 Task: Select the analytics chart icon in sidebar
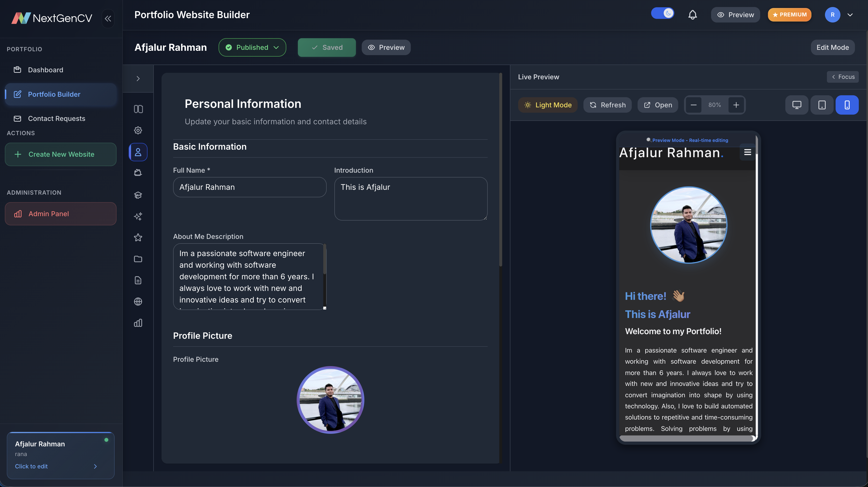(138, 323)
